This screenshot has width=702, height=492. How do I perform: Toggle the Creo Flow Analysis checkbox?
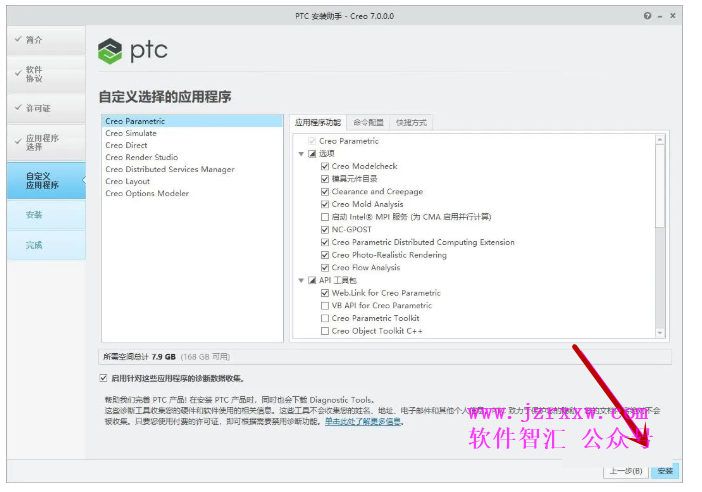tap(325, 268)
